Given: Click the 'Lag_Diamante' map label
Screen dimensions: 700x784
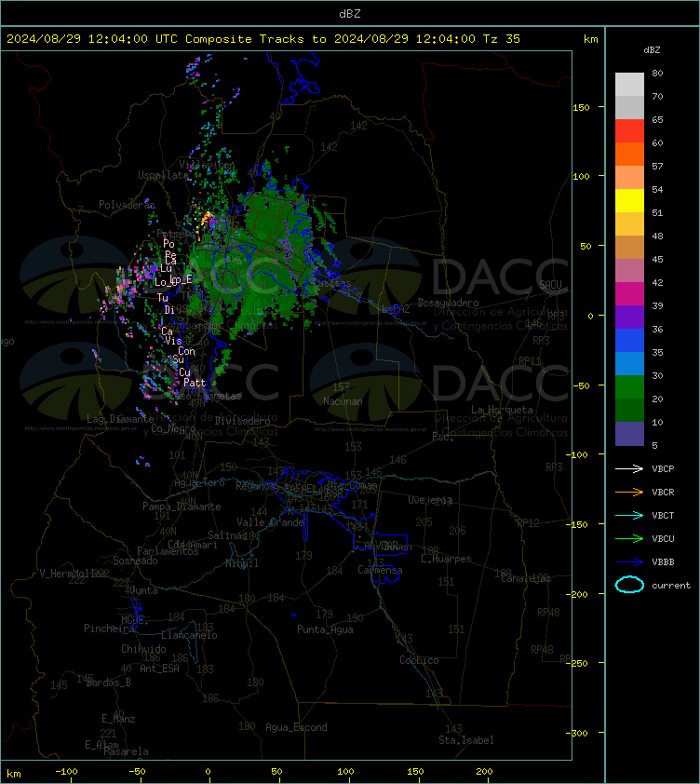Looking at the screenshot, I should click(120, 419).
